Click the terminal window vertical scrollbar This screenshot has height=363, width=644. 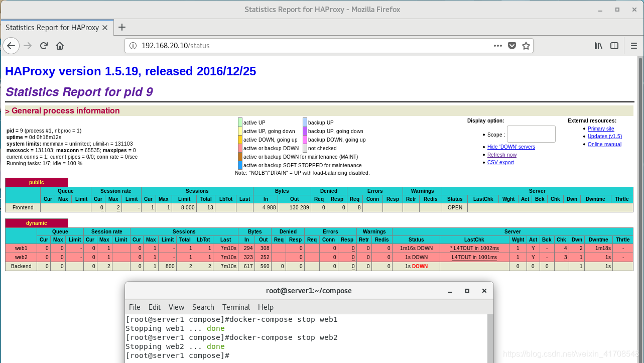pos(490,339)
